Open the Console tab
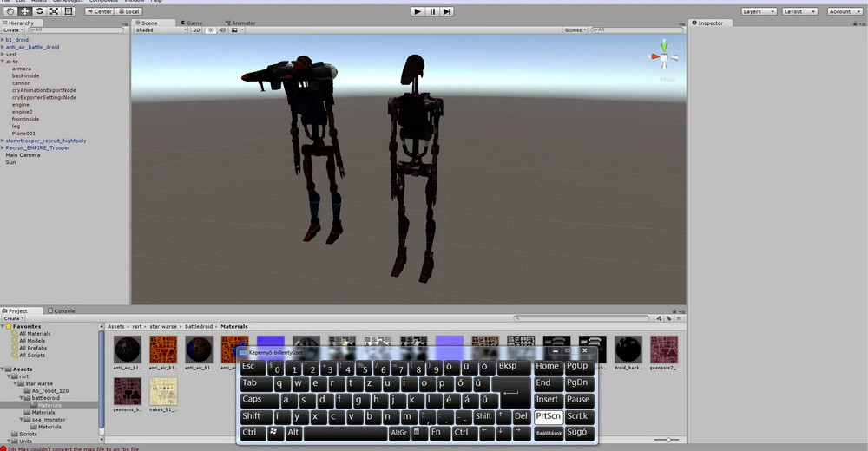Viewport: 868px width, 451px height. click(62, 311)
